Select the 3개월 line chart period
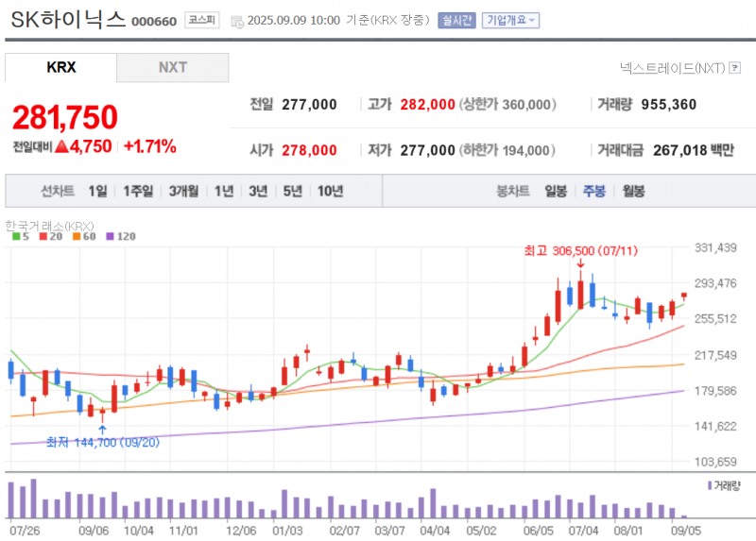The height and width of the screenshot is (541, 756). click(x=183, y=191)
